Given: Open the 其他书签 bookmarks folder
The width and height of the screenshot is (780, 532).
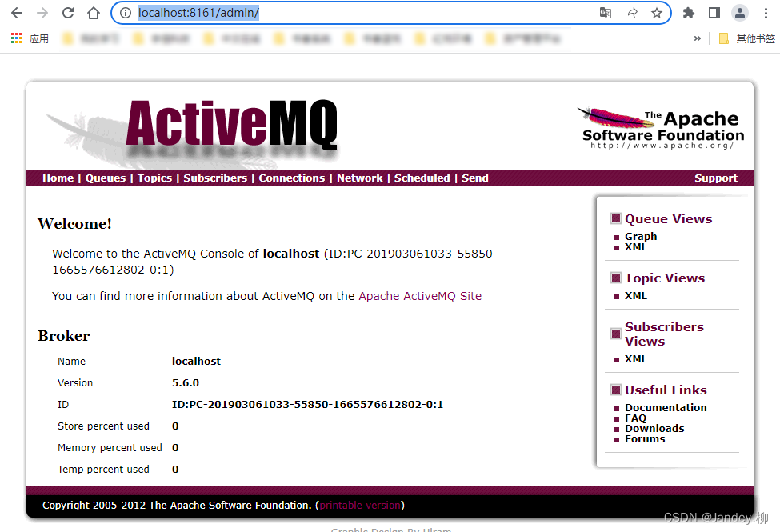Looking at the screenshot, I should pos(747,38).
